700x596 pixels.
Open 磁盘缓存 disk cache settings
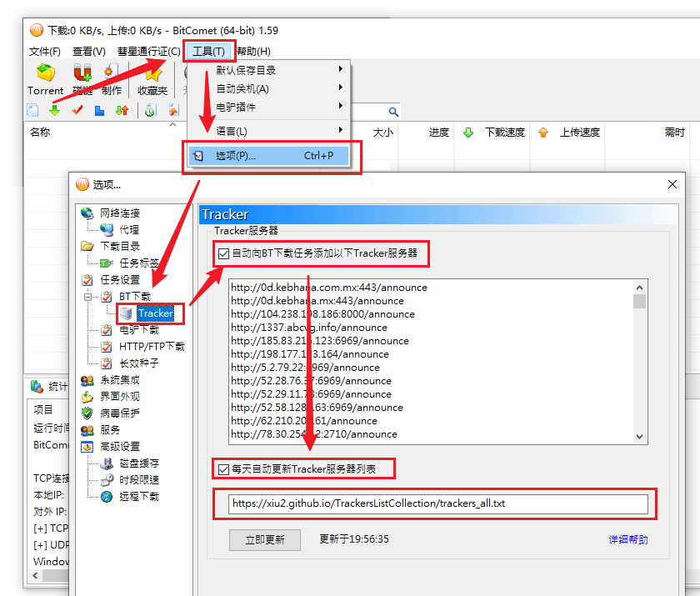coord(138,463)
